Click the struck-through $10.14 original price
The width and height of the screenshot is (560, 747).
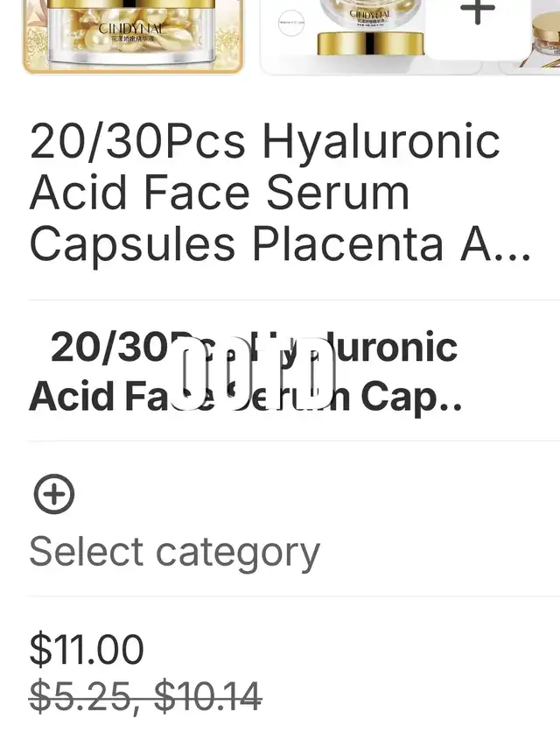tap(208, 696)
